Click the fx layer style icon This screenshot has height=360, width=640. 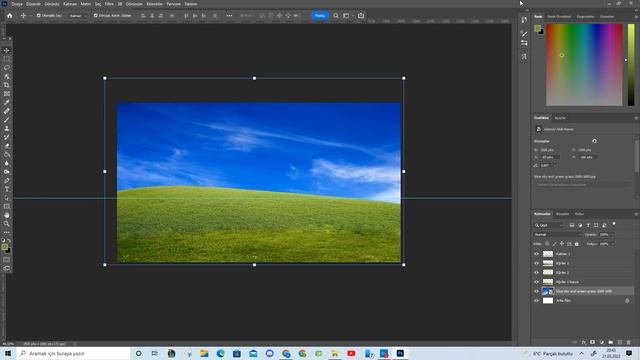pos(584,342)
